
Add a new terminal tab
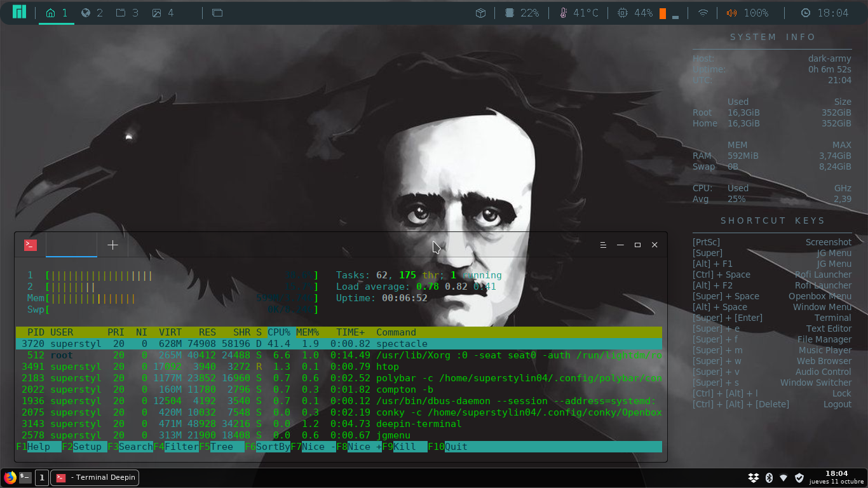tap(112, 245)
